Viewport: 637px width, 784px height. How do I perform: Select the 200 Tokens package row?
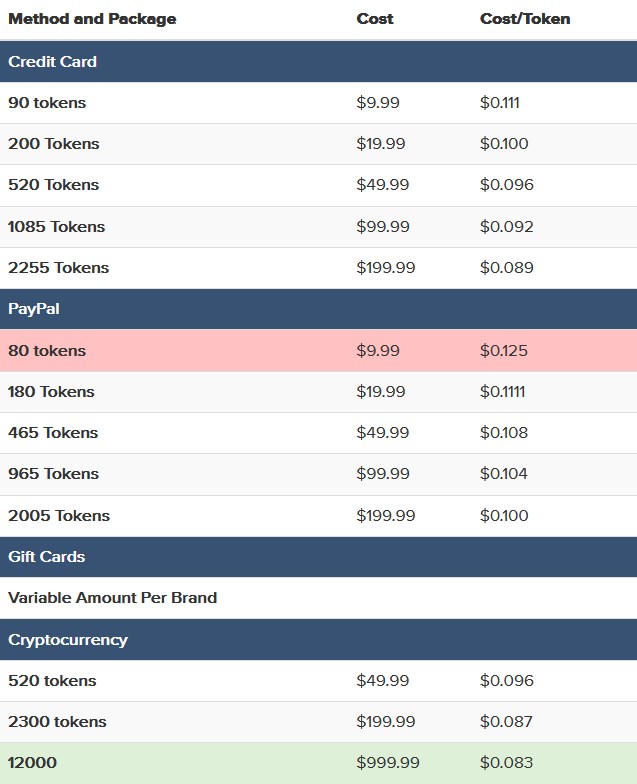click(x=318, y=144)
